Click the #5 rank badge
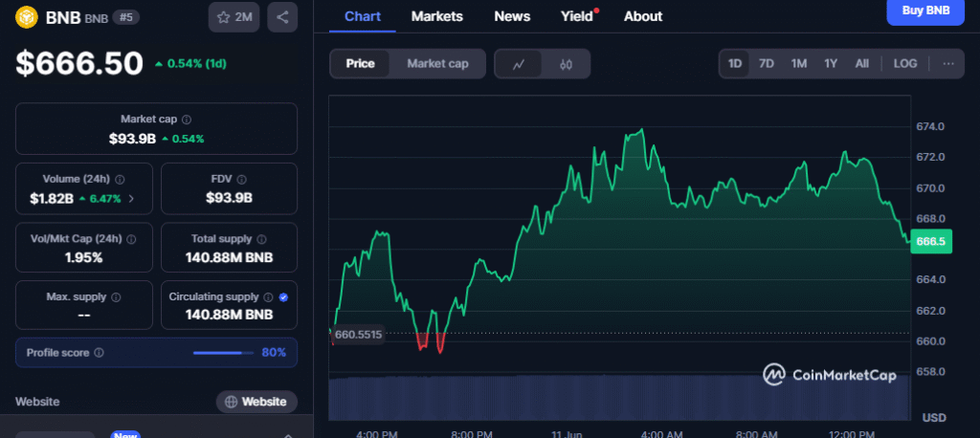Image resolution: width=980 pixels, height=438 pixels. click(x=126, y=17)
